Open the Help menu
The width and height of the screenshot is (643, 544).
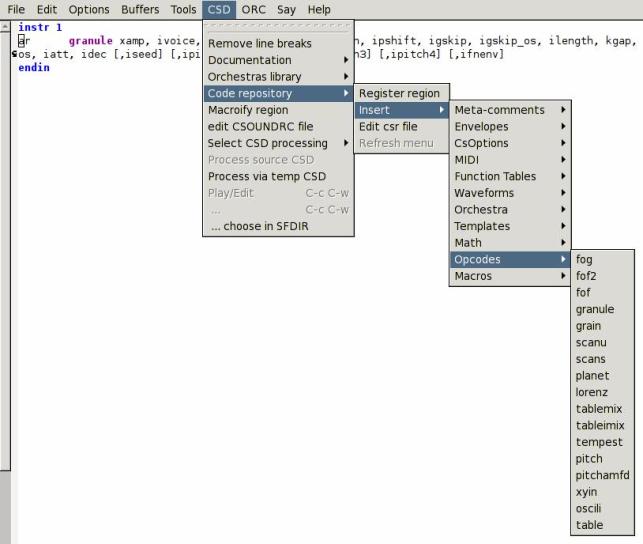[x=319, y=9]
